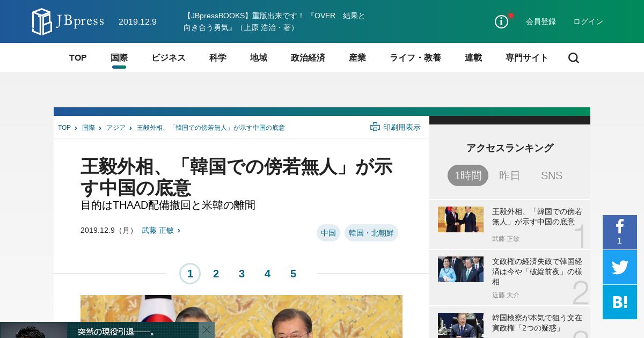Open rank 3 article thumbnail
The image size is (644, 338).
pos(460,325)
